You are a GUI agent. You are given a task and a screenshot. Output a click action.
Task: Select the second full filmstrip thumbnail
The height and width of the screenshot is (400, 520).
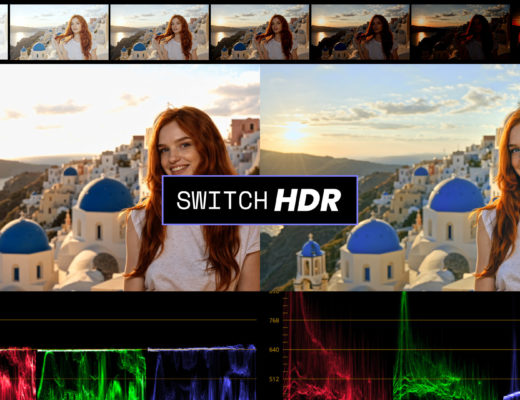click(160, 32)
